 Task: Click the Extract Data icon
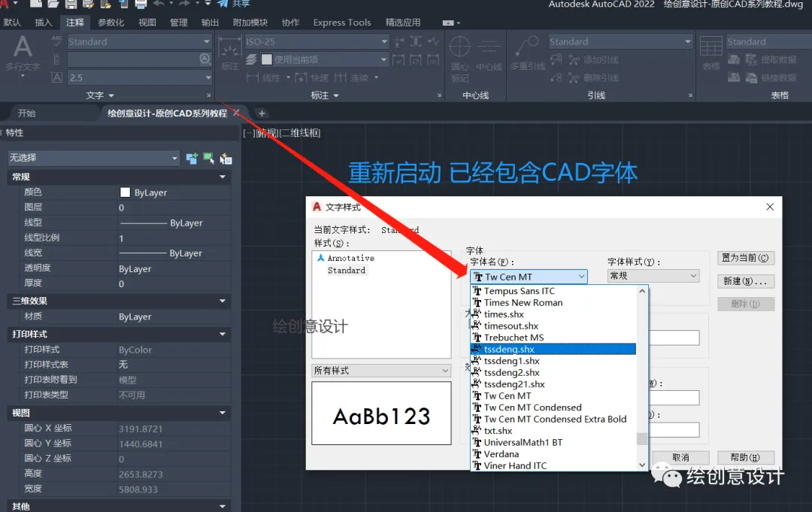coord(751,59)
